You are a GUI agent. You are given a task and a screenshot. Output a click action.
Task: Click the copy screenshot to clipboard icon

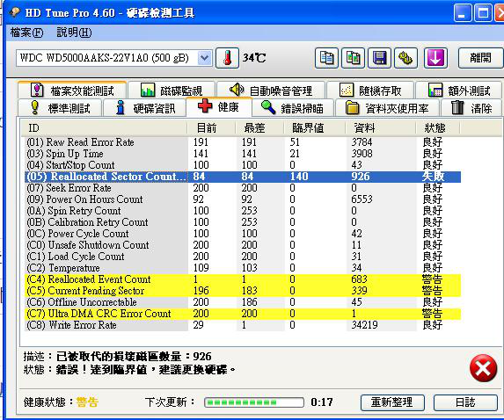(x=353, y=58)
